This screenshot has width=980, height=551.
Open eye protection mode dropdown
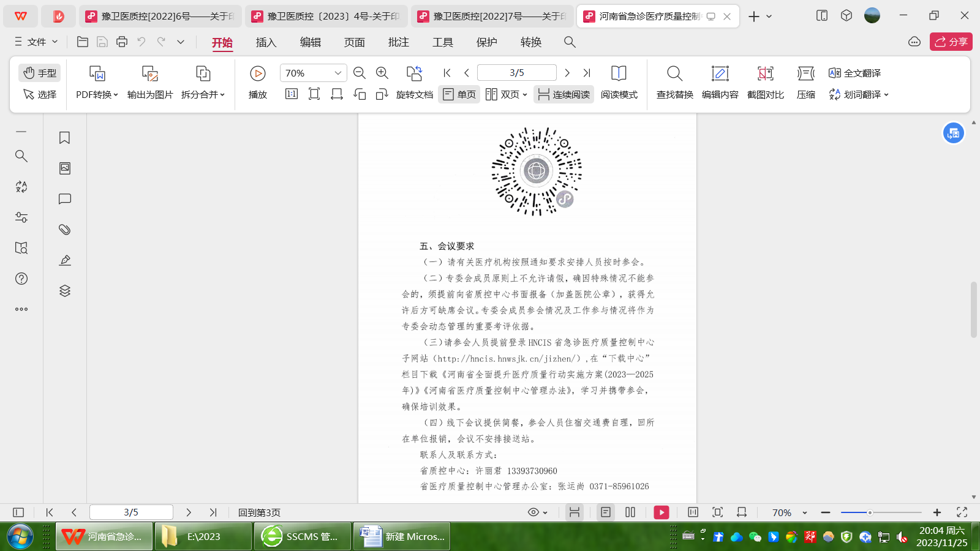click(x=538, y=512)
